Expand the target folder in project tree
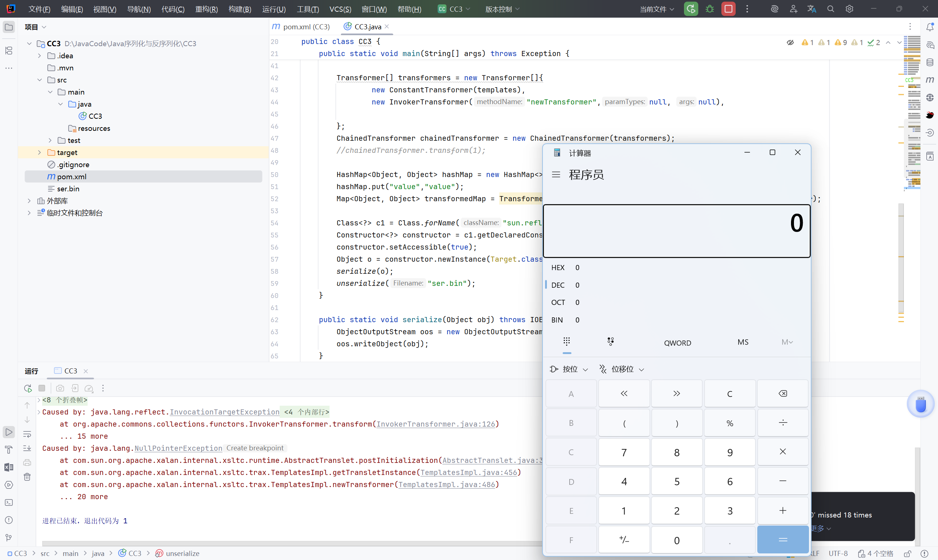Viewport: 938px width, 560px height. pos(40,152)
